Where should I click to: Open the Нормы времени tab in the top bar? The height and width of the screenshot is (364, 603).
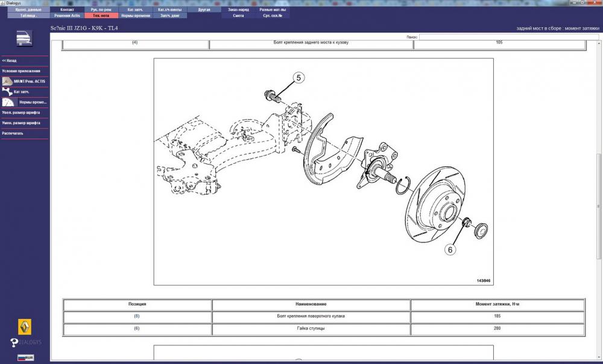click(x=135, y=16)
